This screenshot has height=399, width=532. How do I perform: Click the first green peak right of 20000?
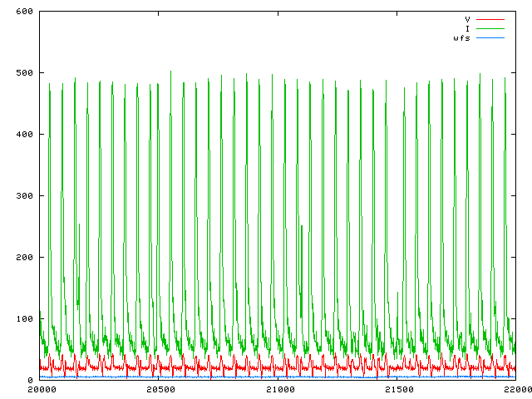(50, 85)
